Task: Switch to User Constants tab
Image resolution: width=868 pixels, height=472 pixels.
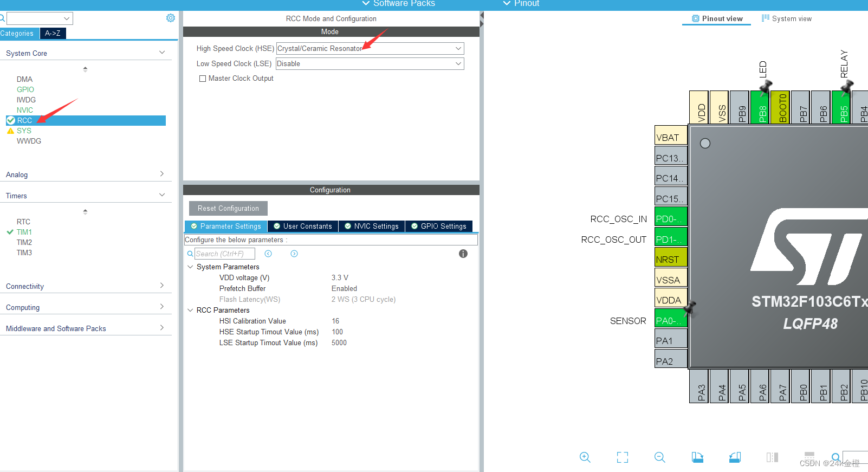Action: (303, 226)
